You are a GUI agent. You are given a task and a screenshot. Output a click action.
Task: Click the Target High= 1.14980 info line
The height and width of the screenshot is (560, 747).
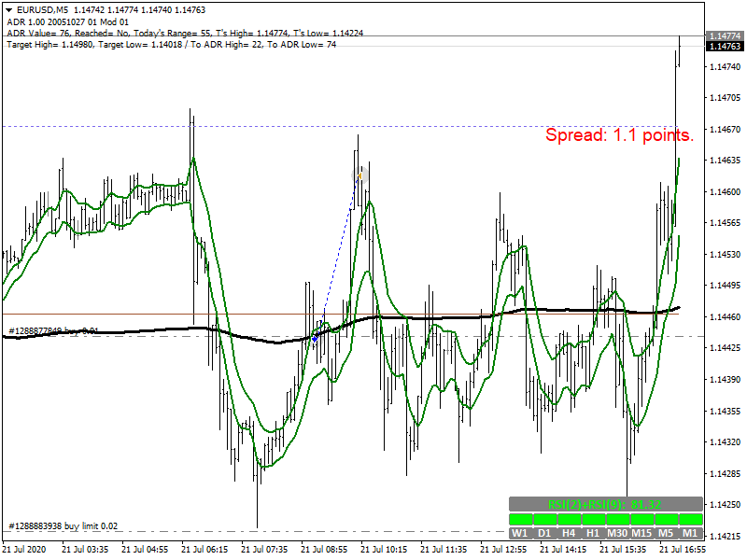point(172,44)
